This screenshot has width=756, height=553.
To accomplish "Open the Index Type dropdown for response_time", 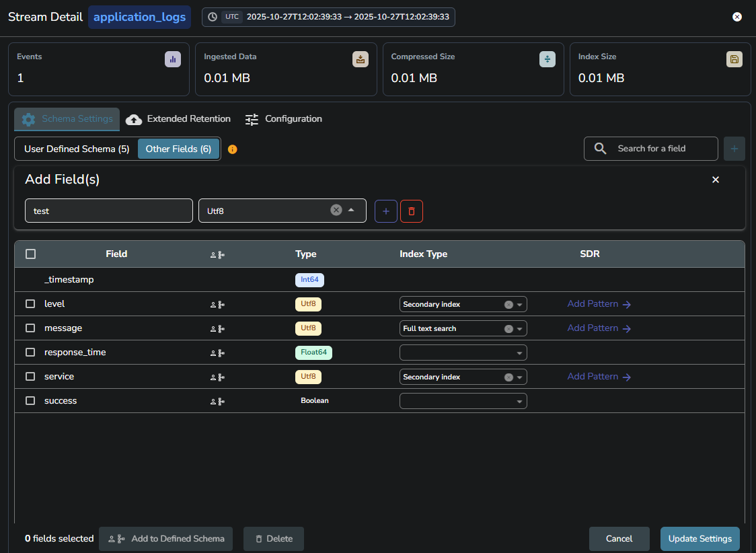I will [x=463, y=353].
